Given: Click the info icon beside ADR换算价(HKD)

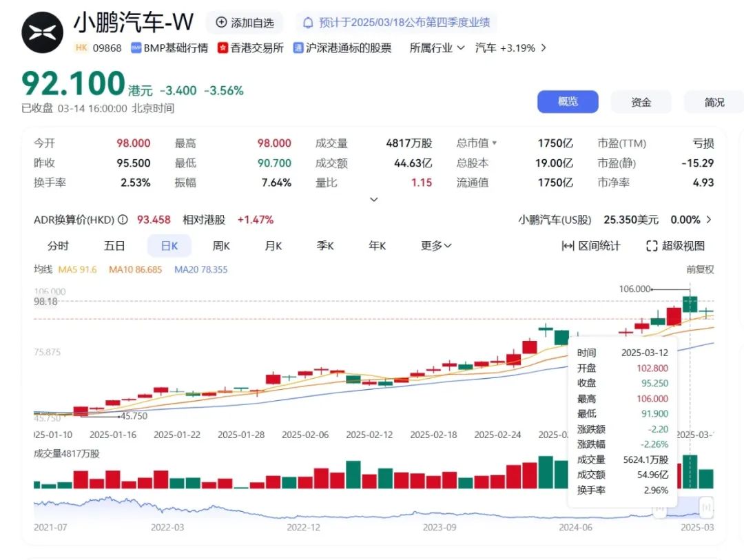Looking at the screenshot, I should click(x=123, y=220).
